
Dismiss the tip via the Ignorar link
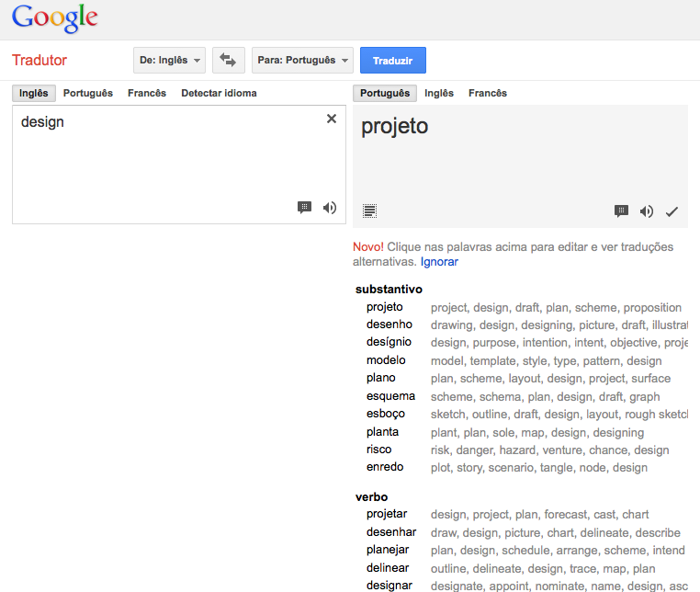(x=439, y=262)
